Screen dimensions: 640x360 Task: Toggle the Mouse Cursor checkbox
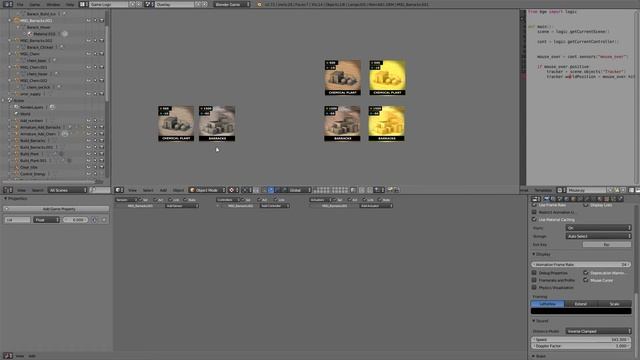[586, 280]
